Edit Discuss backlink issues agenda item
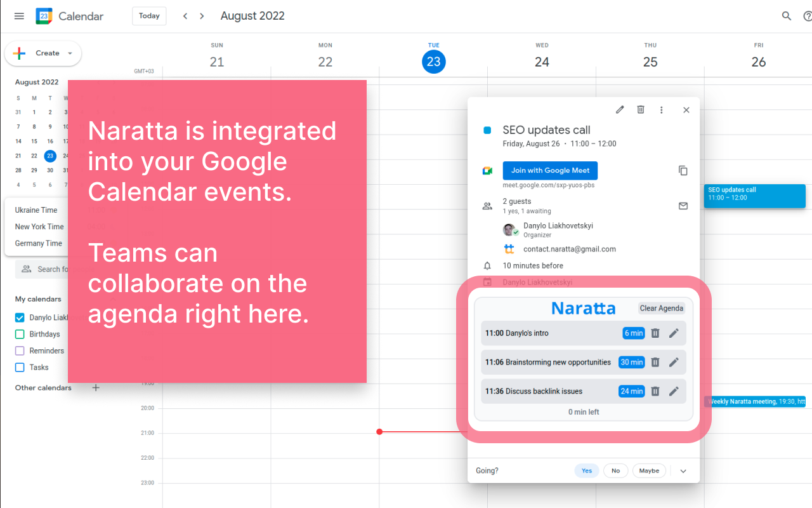812x508 pixels. tap(674, 391)
